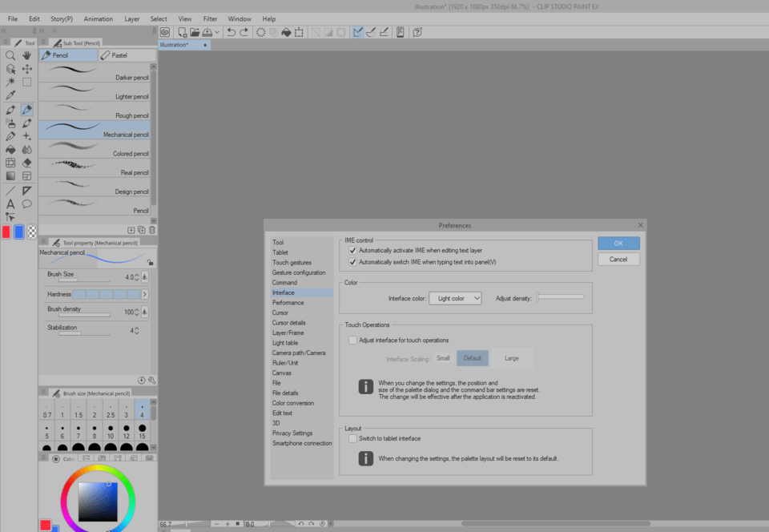The width and height of the screenshot is (769, 532).
Task: Expand the Hardness options arrow
Action: (145, 294)
